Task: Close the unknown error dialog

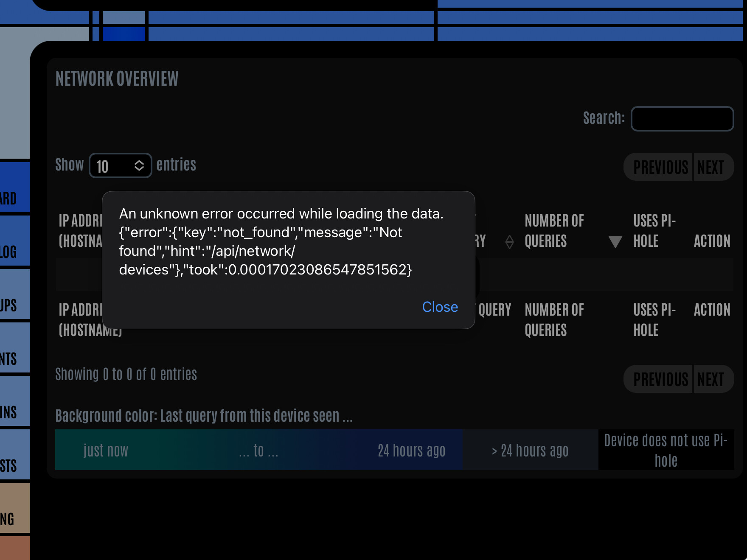Action: (440, 307)
